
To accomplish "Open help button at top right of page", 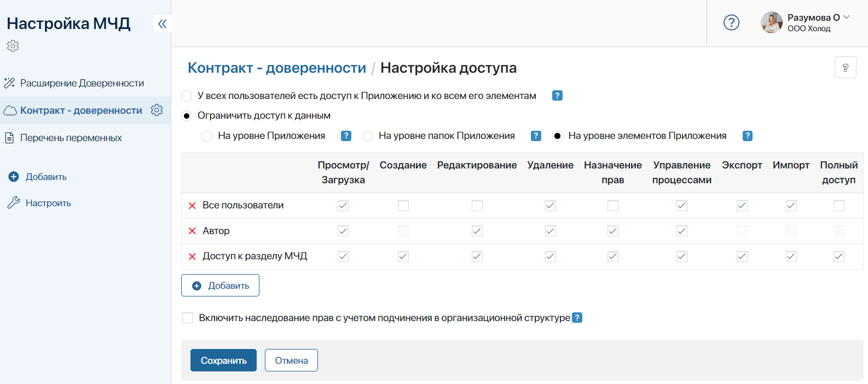I will 845,68.
